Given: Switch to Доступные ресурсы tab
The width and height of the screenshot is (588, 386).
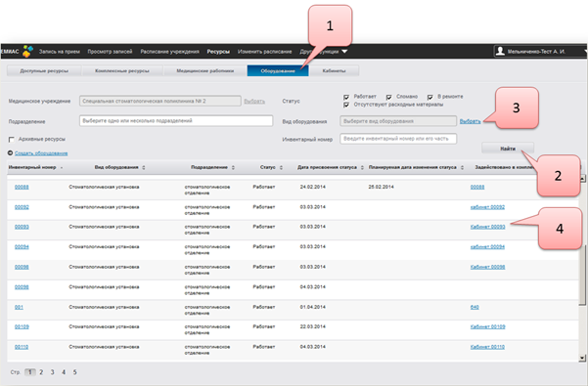Looking at the screenshot, I should [x=44, y=70].
